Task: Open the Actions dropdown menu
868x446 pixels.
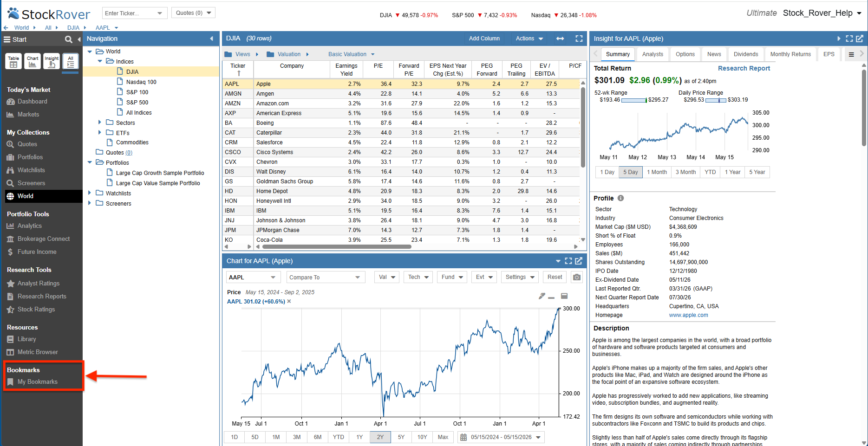Action: point(529,39)
